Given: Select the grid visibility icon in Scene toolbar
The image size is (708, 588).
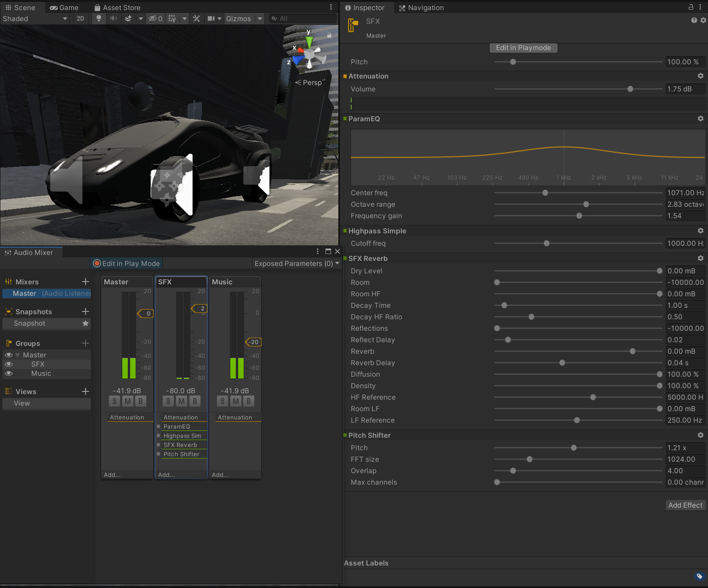Looking at the screenshot, I should click(x=171, y=18).
